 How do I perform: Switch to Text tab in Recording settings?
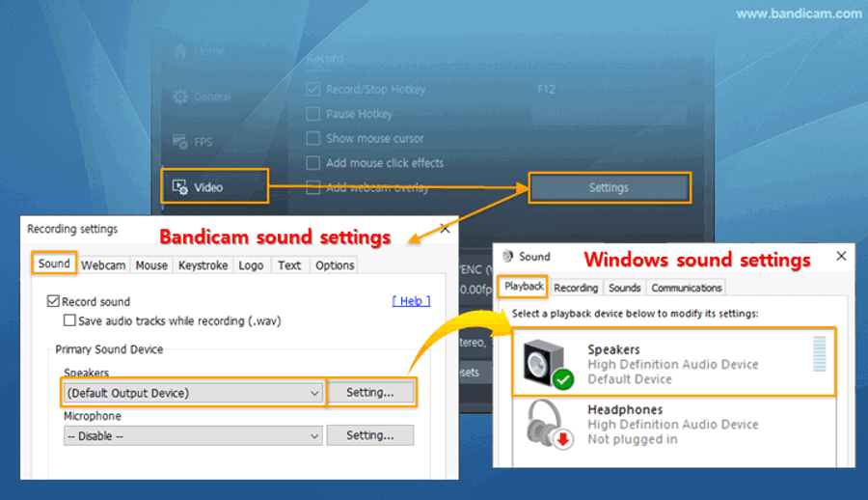click(289, 265)
